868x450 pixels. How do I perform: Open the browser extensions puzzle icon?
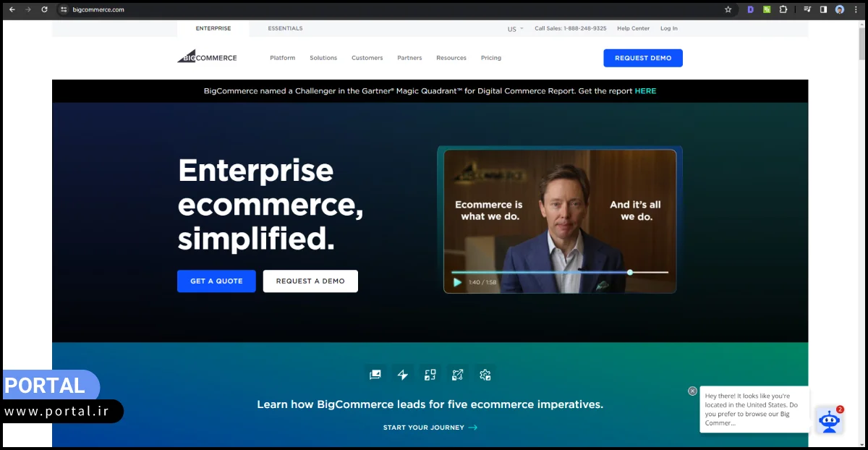coord(783,9)
